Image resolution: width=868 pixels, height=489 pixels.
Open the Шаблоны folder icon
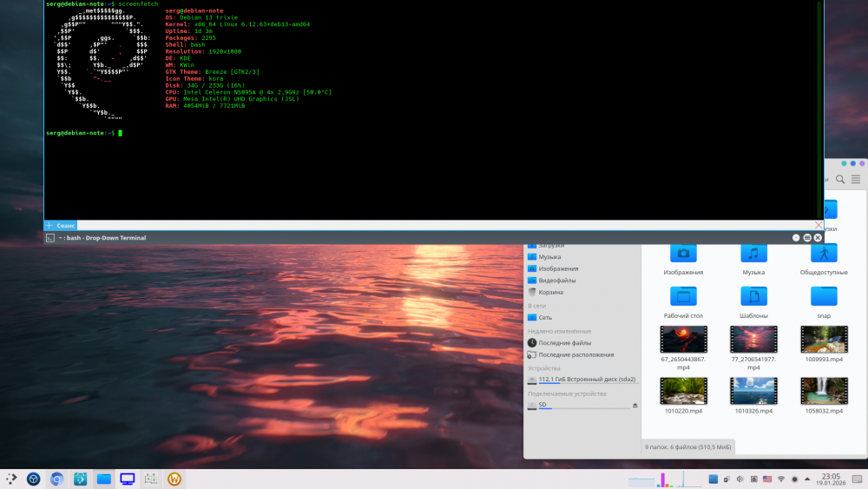pos(753,296)
